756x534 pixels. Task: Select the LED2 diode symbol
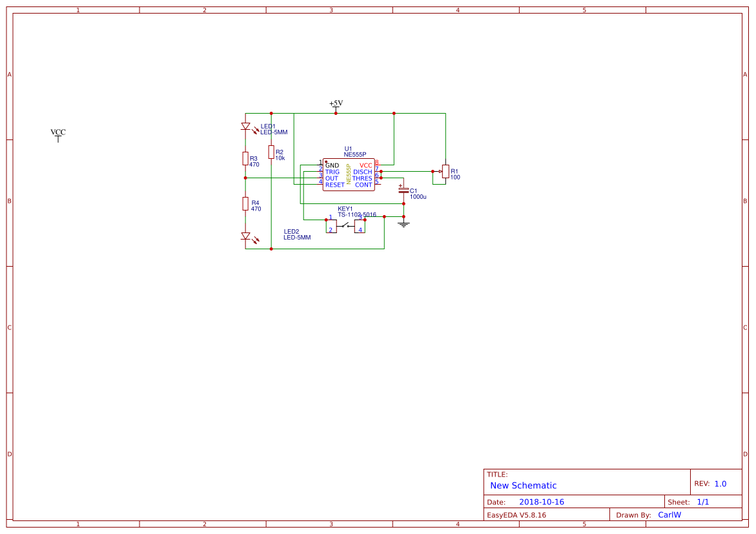point(245,237)
